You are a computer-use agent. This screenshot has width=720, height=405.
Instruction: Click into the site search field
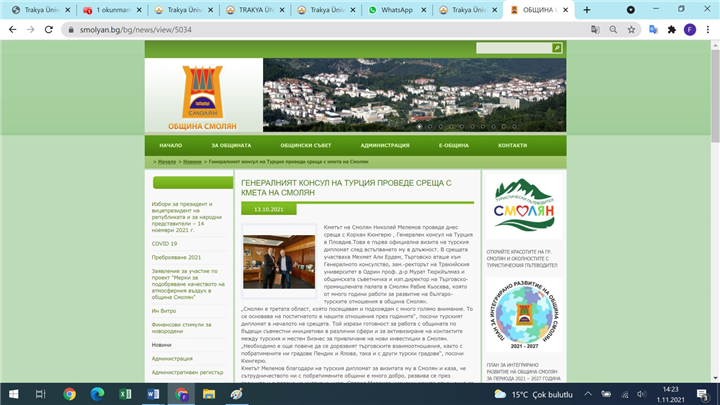pos(514,48)
